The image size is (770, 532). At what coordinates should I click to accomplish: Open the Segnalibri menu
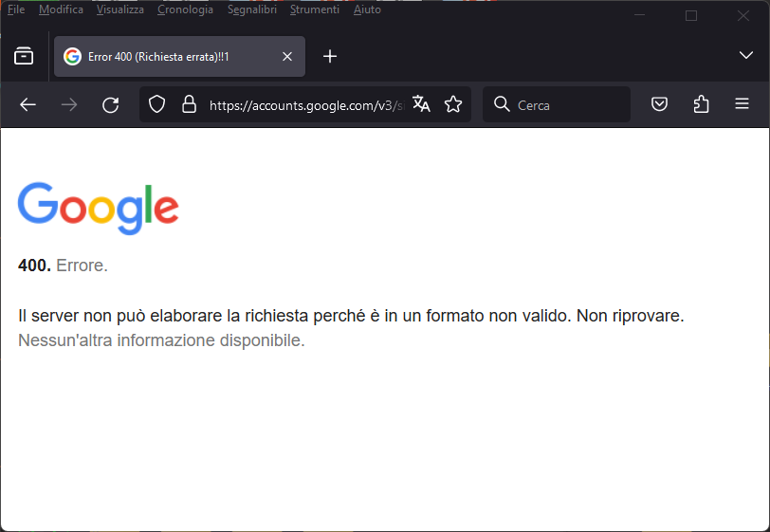(x=252, y=9)
